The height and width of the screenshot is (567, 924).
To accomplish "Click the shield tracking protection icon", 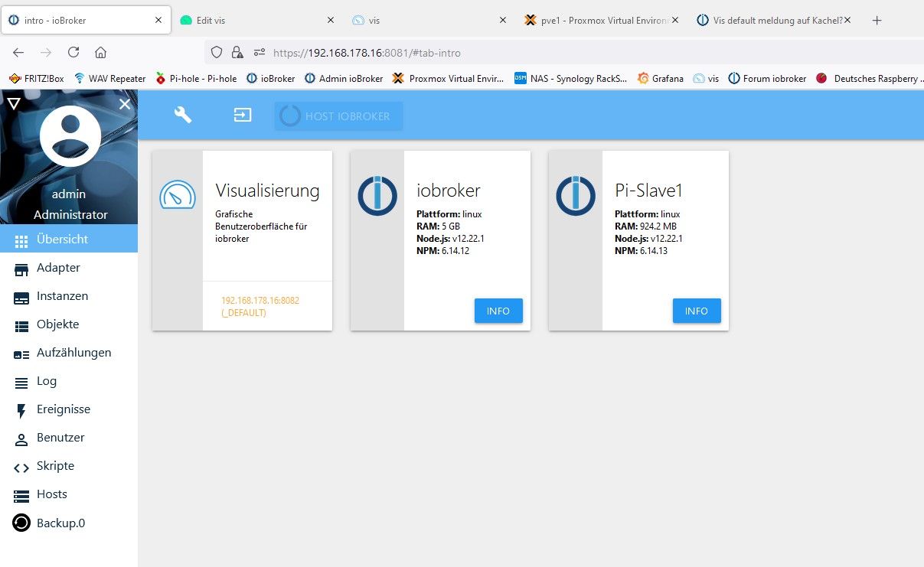I will [217, 53].
